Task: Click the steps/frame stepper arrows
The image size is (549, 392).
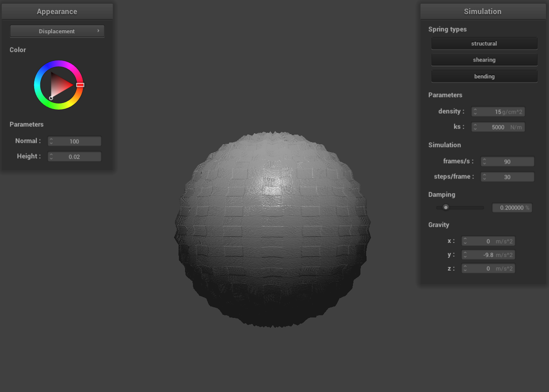Action: [x=484, y=177]
